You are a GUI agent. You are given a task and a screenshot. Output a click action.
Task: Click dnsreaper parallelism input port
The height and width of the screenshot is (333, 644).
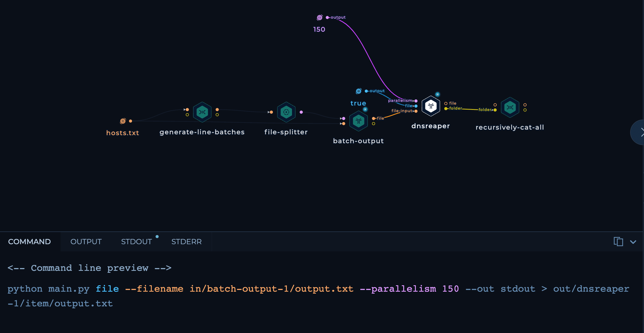[416, 101]
